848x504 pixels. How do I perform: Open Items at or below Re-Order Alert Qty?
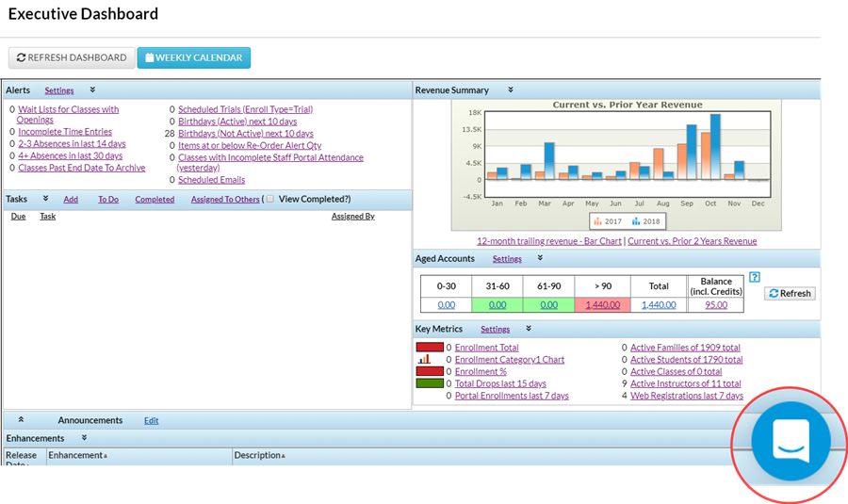pos(250,145)
